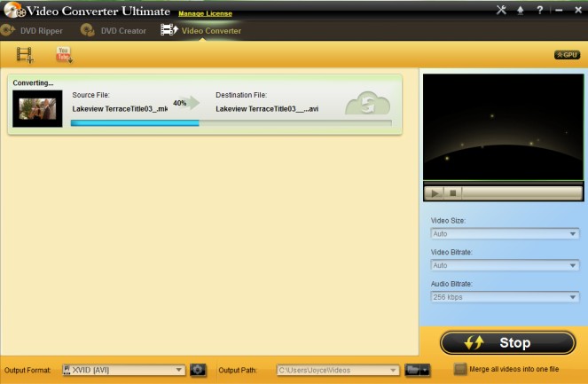Click the Converting... status label
Image resolution: width=588 pixels, height=384 pixels.
tap(33, 82)
